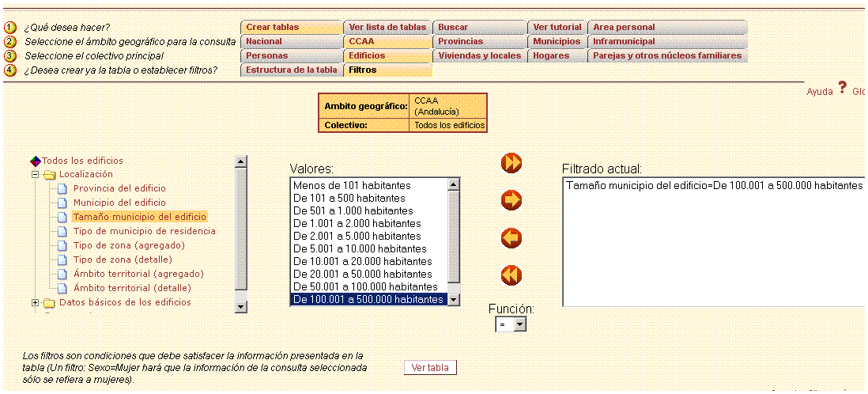868x394 pixels.
Task: Select value De 101 a 500 habitantes
Action: [x=368, y=198]
